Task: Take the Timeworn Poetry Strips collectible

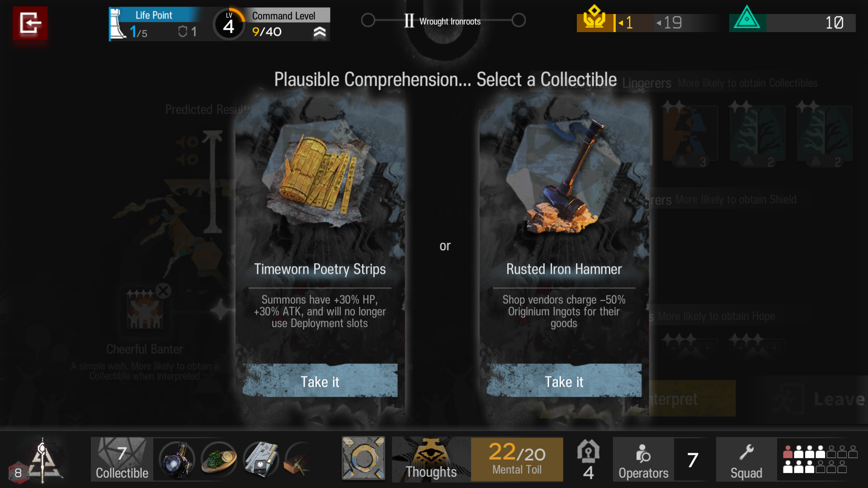Action: [320, 381]
